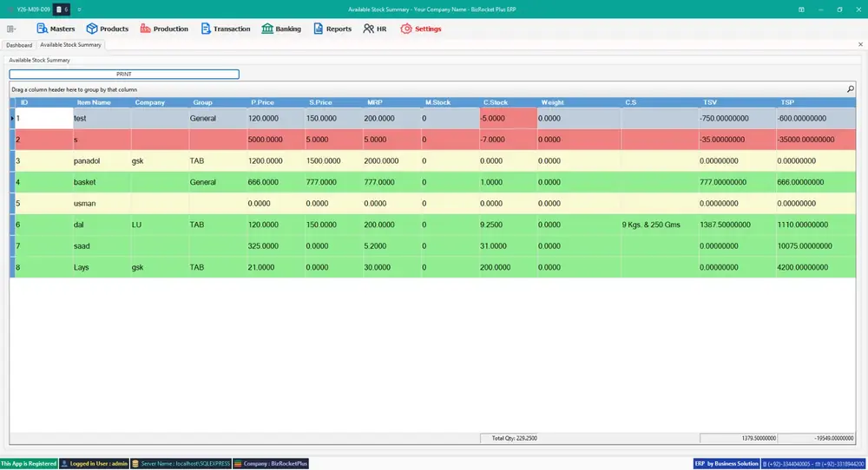Image resolution: width=868 pixels, height=470 pixels.
Task: Close the active tab with the X at far right of the tab row
Action: [860, 44]
